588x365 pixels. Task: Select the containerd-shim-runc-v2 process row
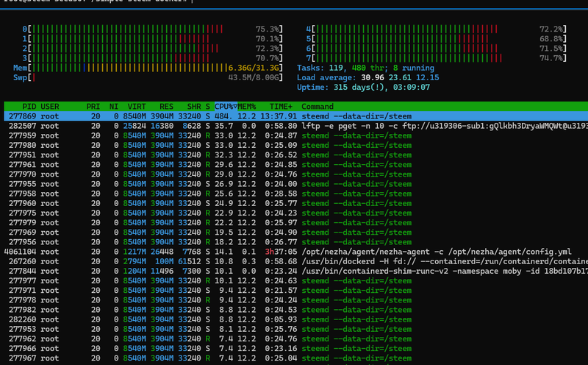click(294, 271)
